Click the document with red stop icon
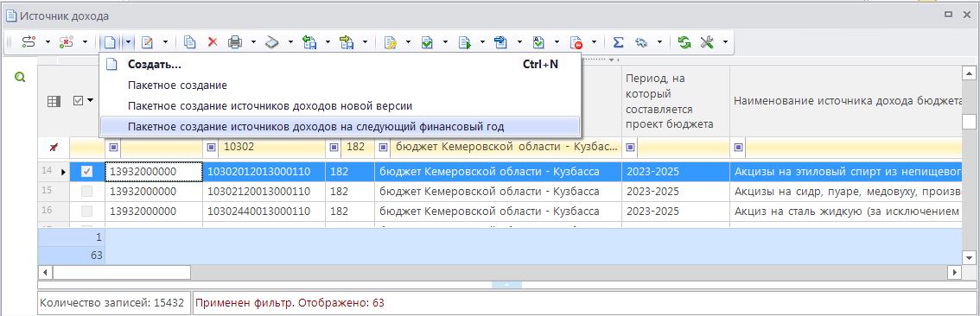 (576, 42)
